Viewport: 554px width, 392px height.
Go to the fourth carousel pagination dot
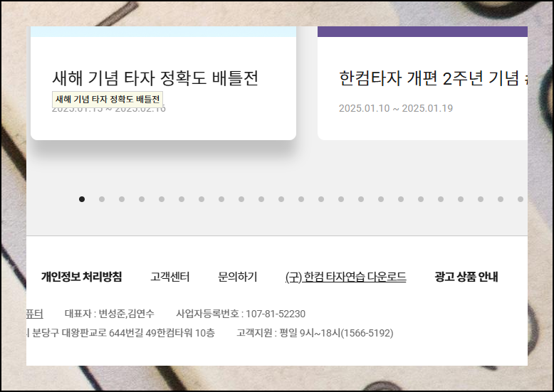click(x=142, y=199)
